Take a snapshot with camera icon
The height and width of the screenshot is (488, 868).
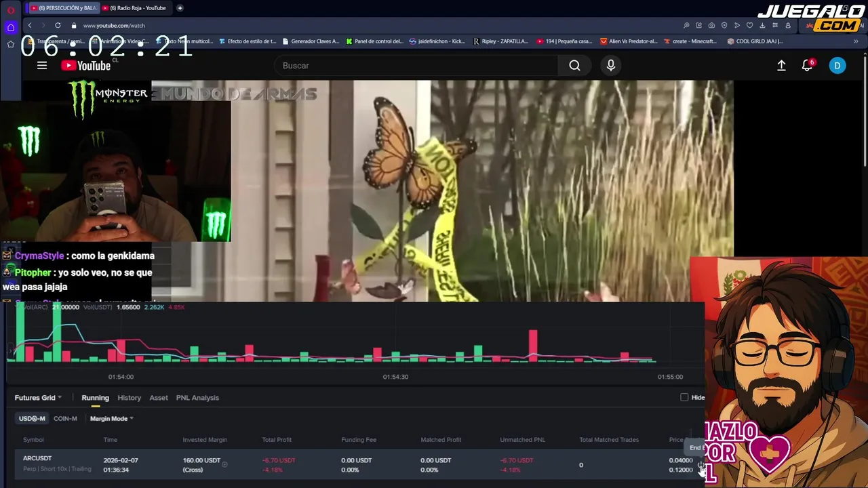tap(711, 25)
